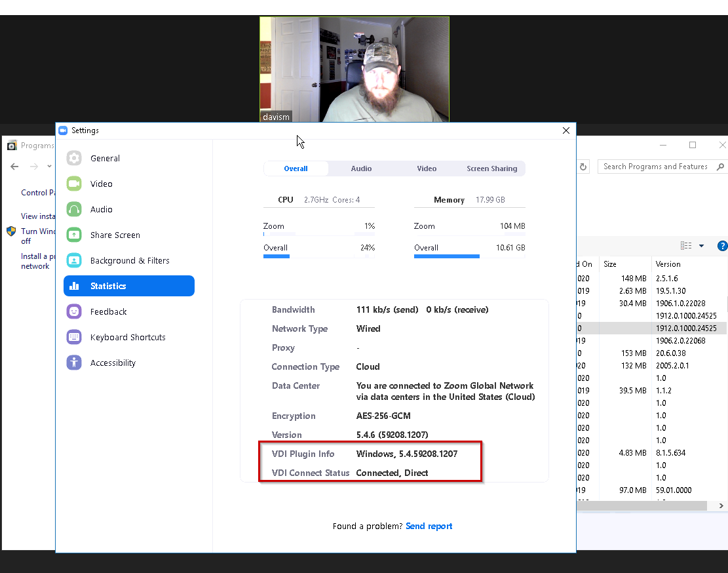This screenshot has height=573, width=728.
Task: Select version 20.6.0.38 row
Action: (x=652, y=353)
